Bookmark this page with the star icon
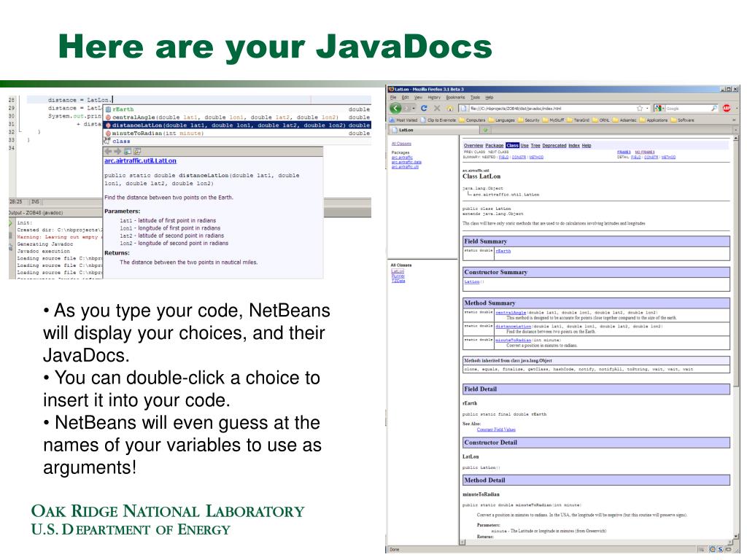 640,108
